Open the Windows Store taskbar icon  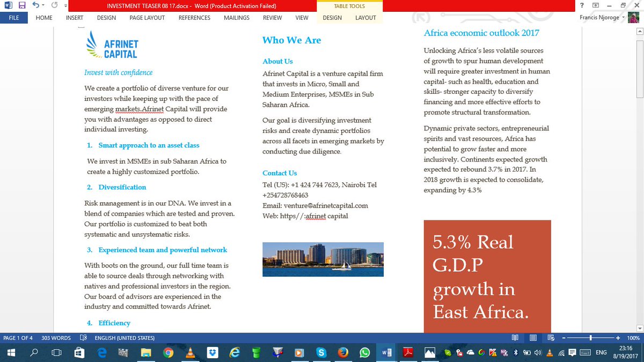[78, 352]
